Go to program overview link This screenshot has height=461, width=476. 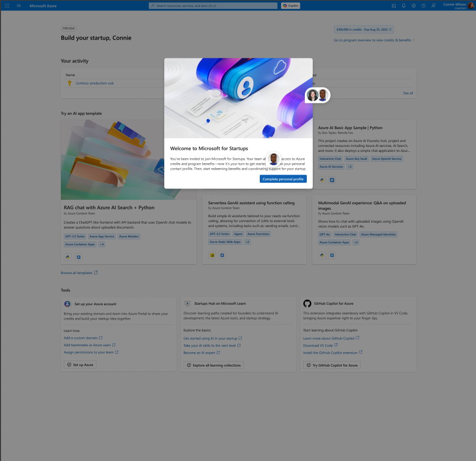(372, 40)
